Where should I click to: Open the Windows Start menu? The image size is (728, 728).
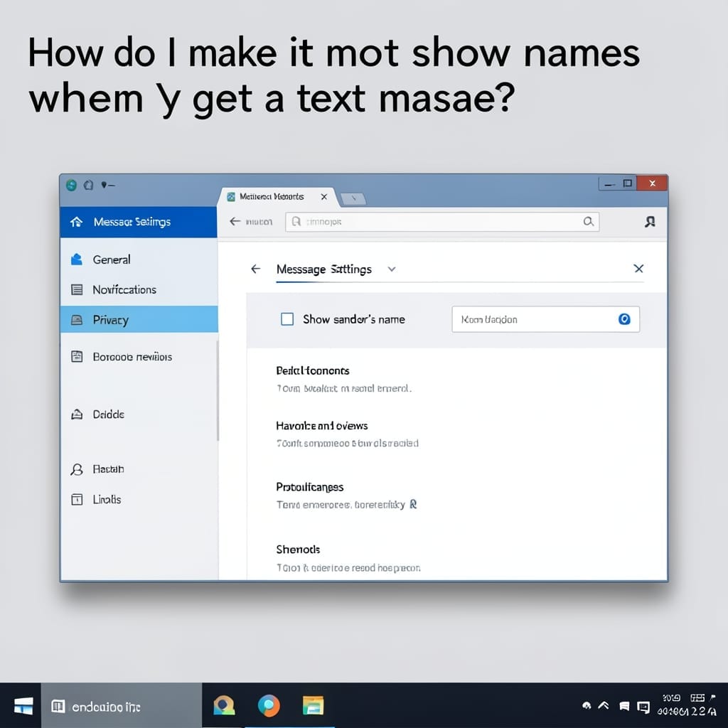(x=23, y=706)
